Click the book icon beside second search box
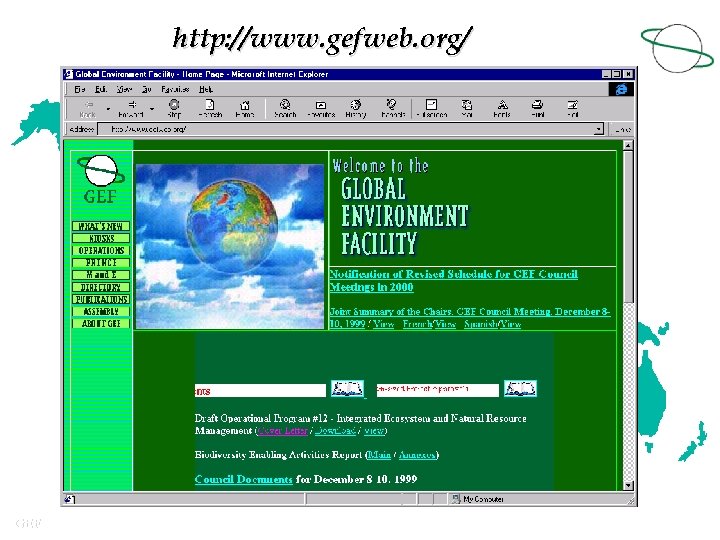The width and height of the screenshot is (720, 540). (x=520, y=389)
